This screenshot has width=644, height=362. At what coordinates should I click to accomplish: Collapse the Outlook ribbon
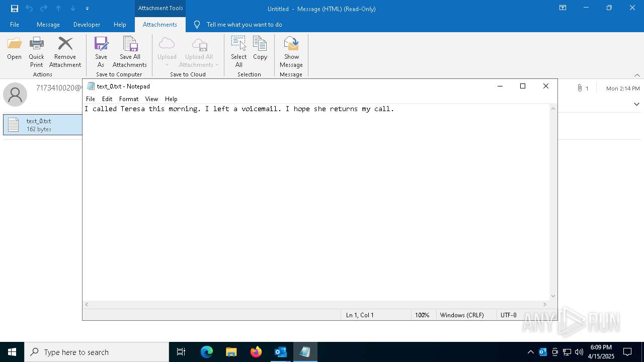click(637, 75)
